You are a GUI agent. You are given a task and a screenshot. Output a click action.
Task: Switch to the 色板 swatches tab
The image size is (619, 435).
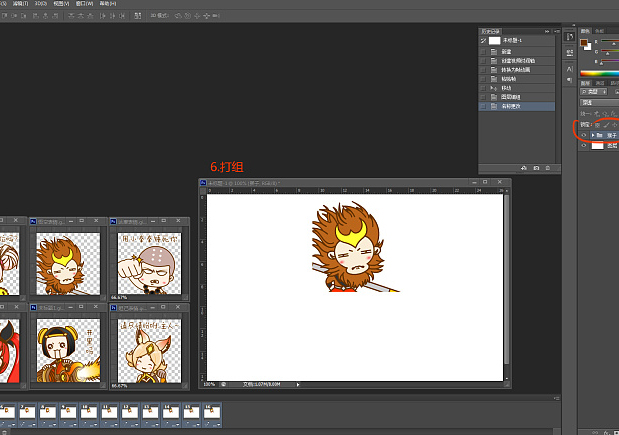[x=600, y=31]
